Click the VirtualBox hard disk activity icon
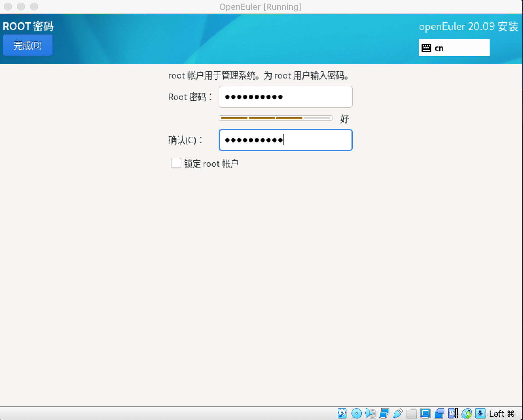The image size is (523, 420). pos(342,413)
